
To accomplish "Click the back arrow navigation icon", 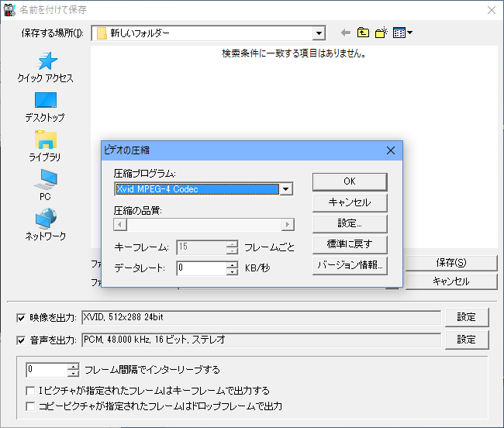I will [346, 33].
